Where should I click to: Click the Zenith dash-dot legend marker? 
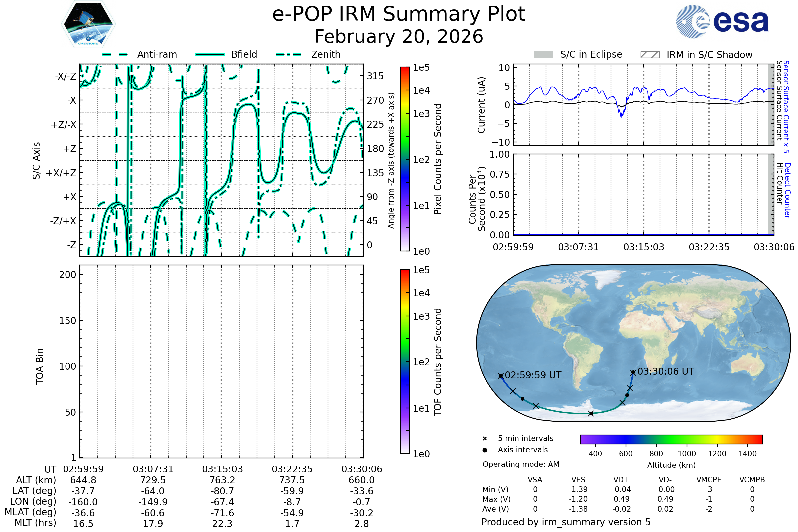click(x=289, y=54)
